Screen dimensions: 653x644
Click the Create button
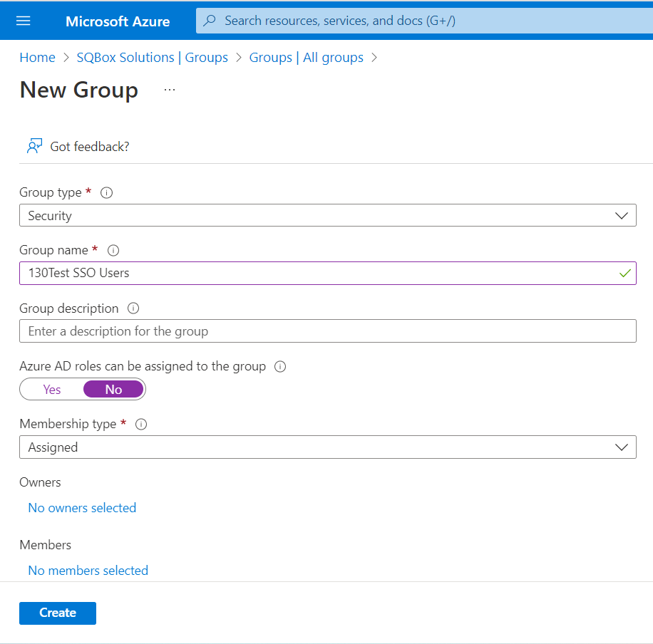pyautogui.click(x=58, y=613)
